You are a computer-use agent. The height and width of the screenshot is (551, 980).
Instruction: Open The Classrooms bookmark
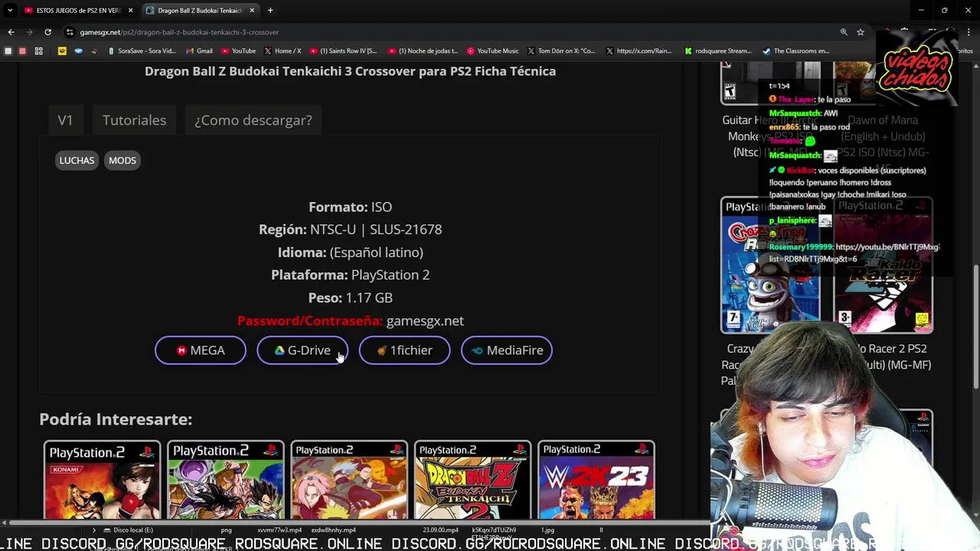(796, 51)
